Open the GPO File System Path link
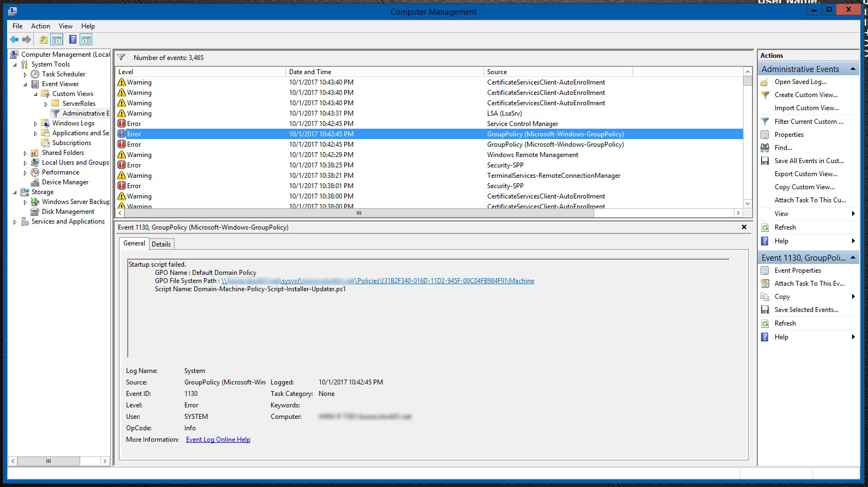 click(x=378, y=281)
